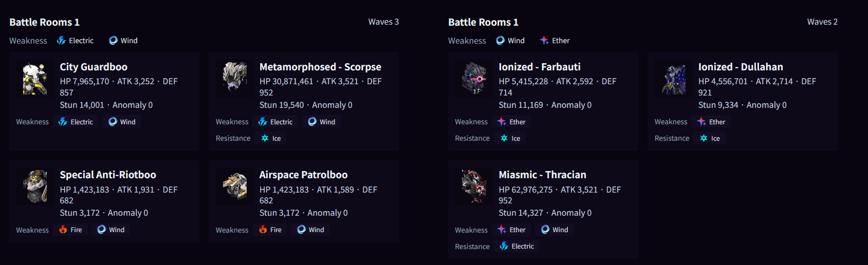Click Miasmic - Thracian's Electric resistance tag
This screenshot has width=868, height=265.
(x=517, y=246)
